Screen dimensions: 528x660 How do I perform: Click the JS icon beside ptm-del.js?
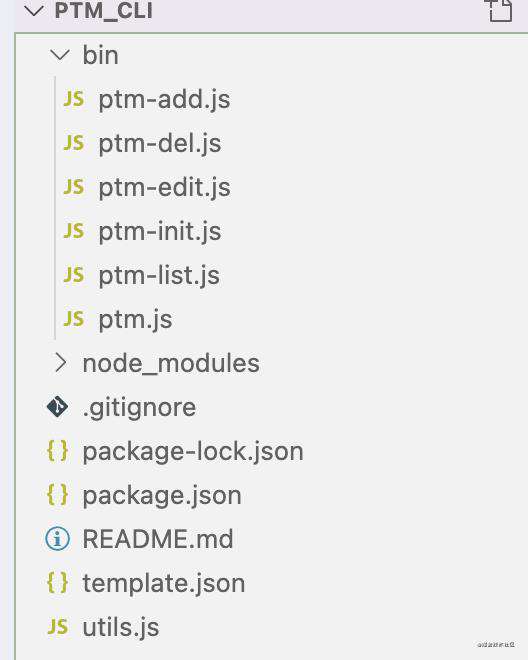[x=74, y=143]
